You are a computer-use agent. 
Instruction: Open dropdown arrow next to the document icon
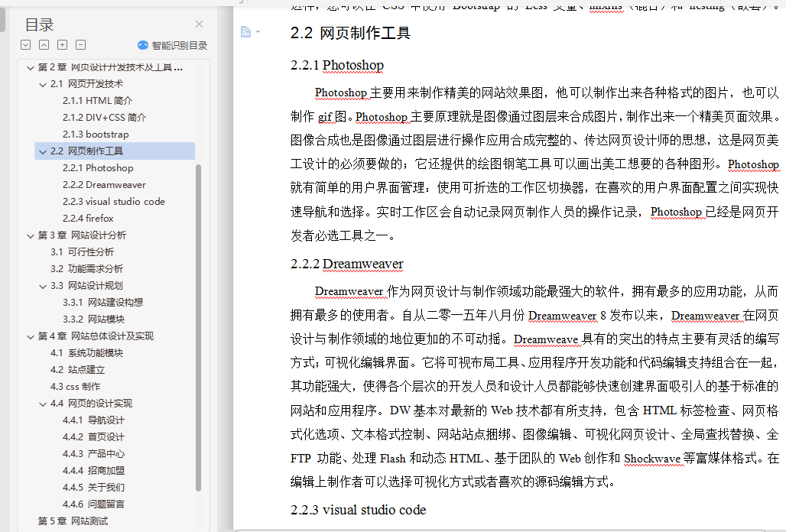(x=258, y=31)
